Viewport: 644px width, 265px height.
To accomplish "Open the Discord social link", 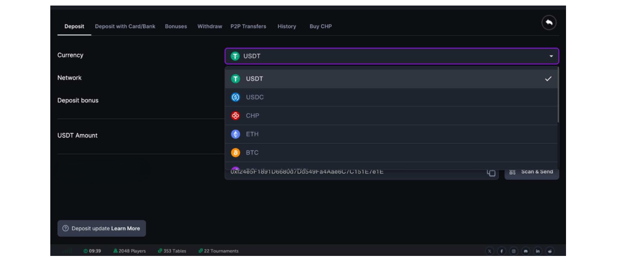I will pos(526,251).
